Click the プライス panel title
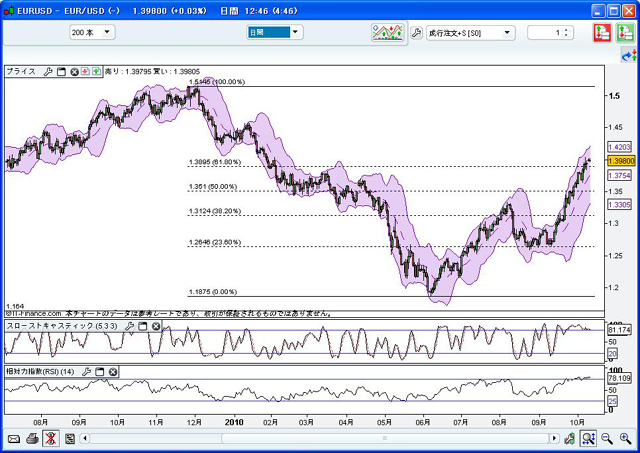This screenshot has width=640, height=453. coord(21,71)
